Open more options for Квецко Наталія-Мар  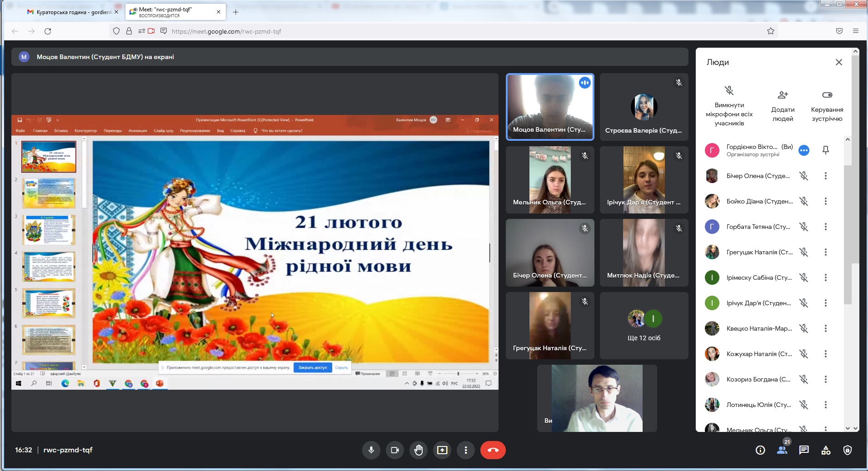click(x=826, y=328)
